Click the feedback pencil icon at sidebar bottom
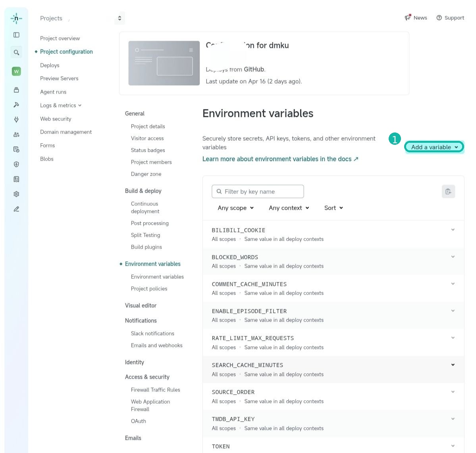 pos(16,209)
